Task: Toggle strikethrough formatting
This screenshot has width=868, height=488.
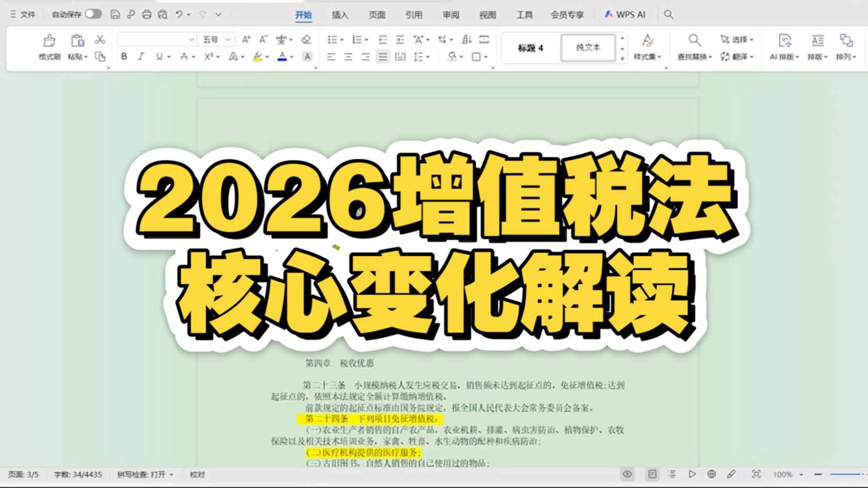Action: coord(184,57)
